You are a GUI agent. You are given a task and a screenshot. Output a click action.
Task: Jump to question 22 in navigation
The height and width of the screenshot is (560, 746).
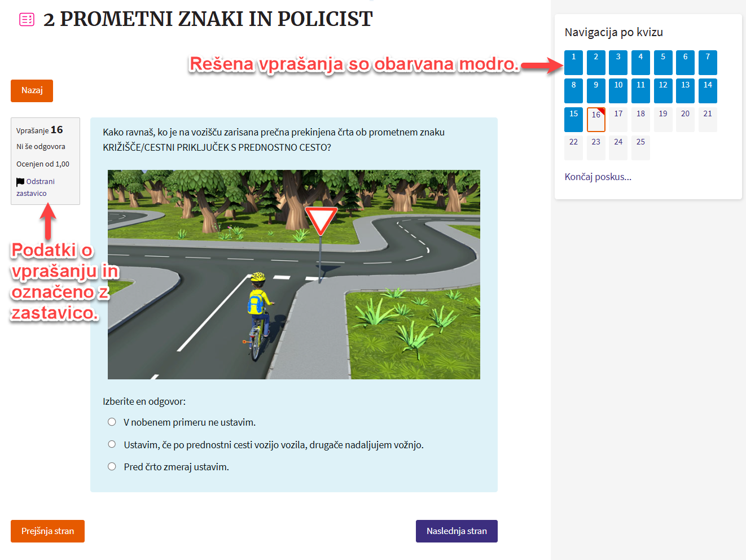(x=573, y=148)
